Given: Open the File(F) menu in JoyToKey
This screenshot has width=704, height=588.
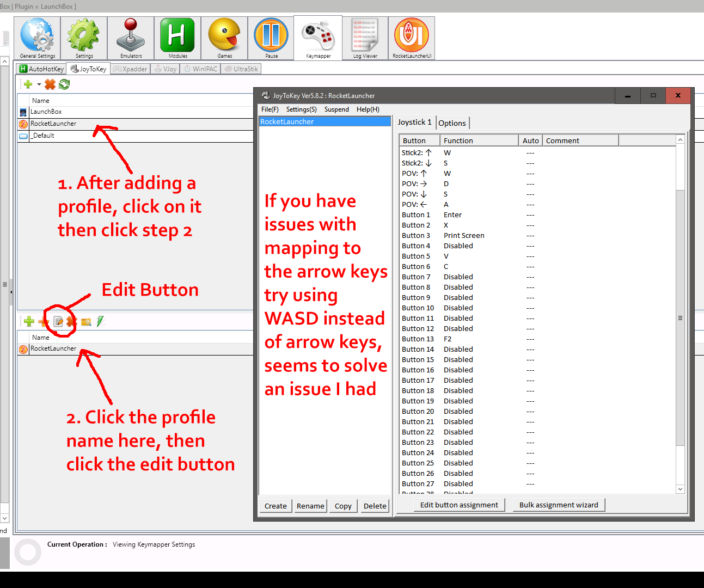Looking at the screenshot, I should tap(270, 109).
